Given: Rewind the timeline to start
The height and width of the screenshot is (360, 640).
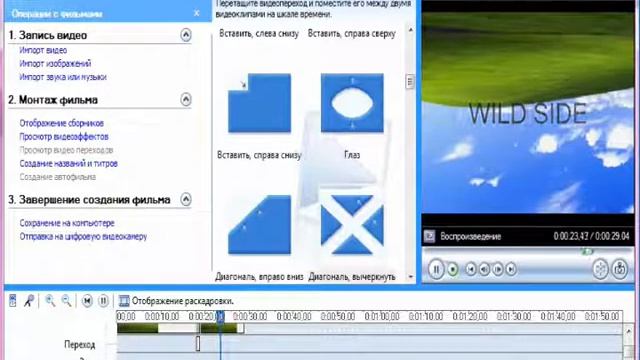Looking at the screenshot, I should point(87,301).
